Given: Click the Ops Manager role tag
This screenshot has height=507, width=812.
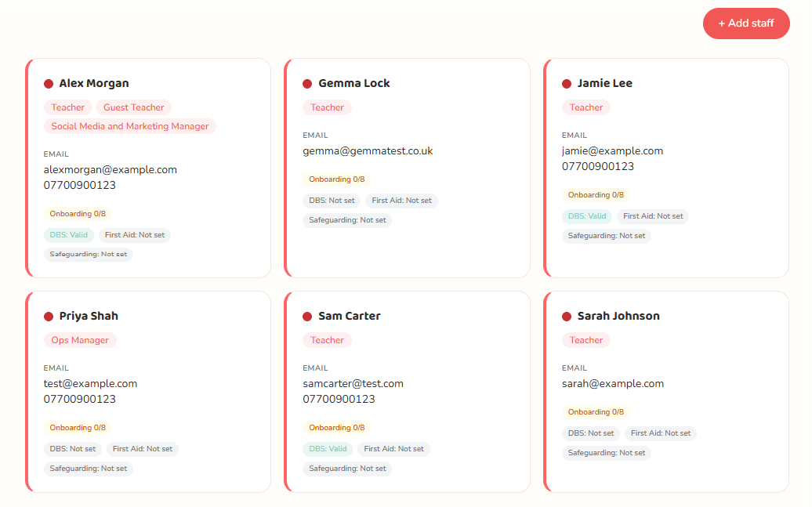Looking at the screenshot, I should (80, 340).
